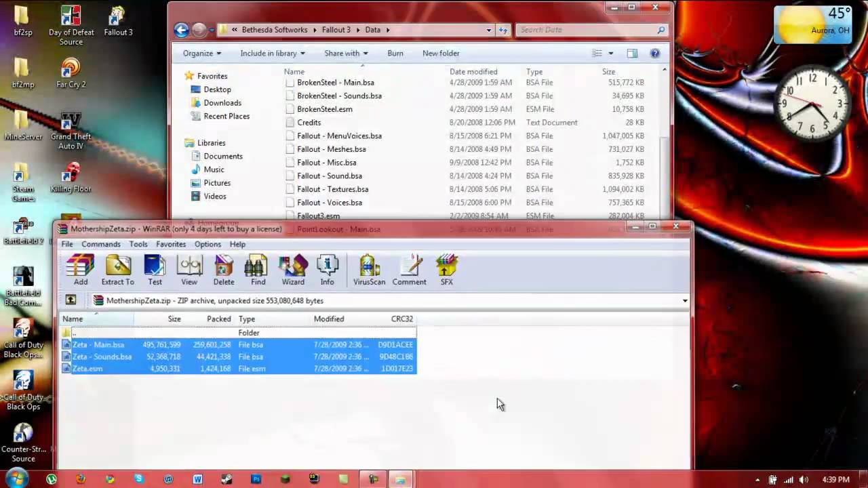The width and height of the screenshot is (868, 488).
Task: Open the WinRAR Tools menu
Action: (x=138, y=244)
